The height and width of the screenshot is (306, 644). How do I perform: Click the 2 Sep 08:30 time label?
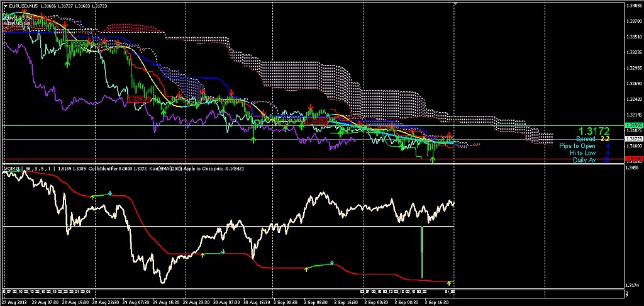317,303
